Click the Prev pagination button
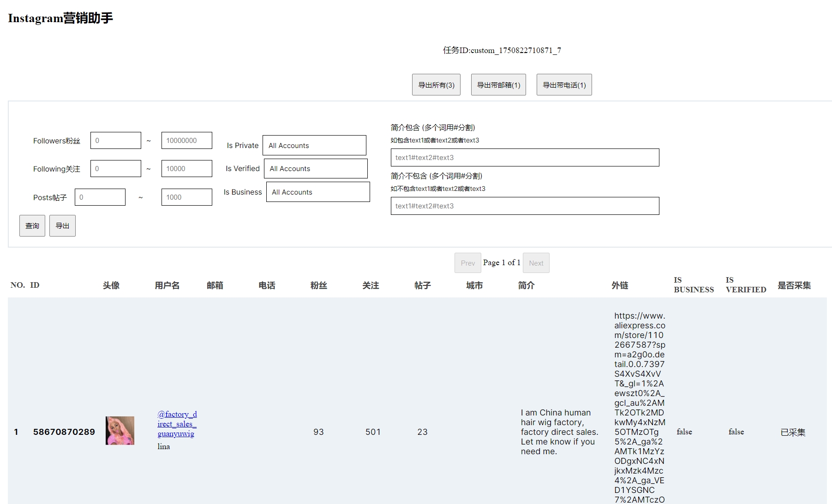 [467, 263]
